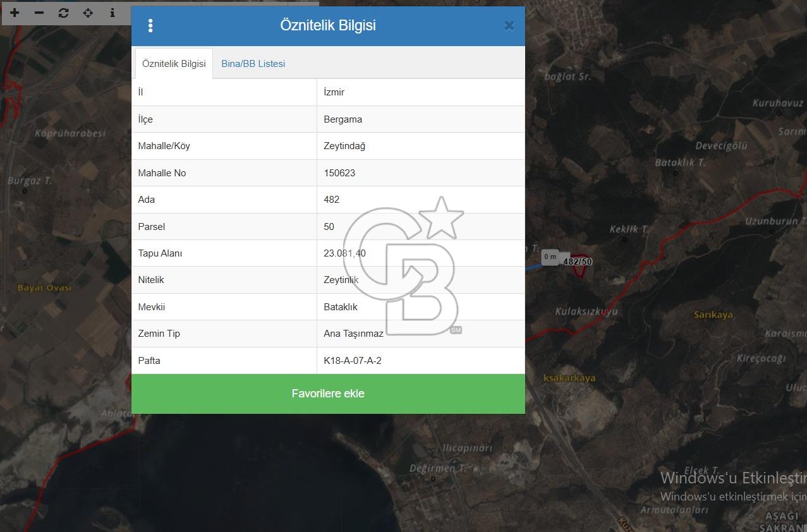The image size is (807, 532).
Task: Click the İlçe field label
Action: click(x=145, y=119)
